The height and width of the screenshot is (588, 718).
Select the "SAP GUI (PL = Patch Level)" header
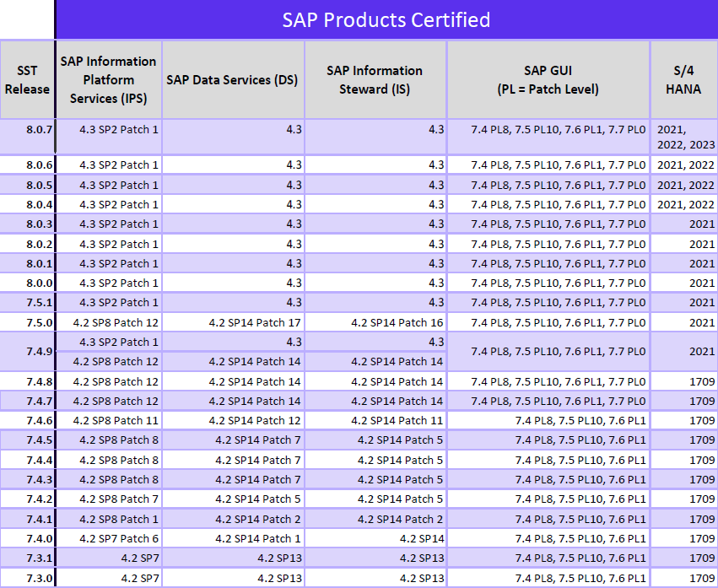tap(548, 79)
